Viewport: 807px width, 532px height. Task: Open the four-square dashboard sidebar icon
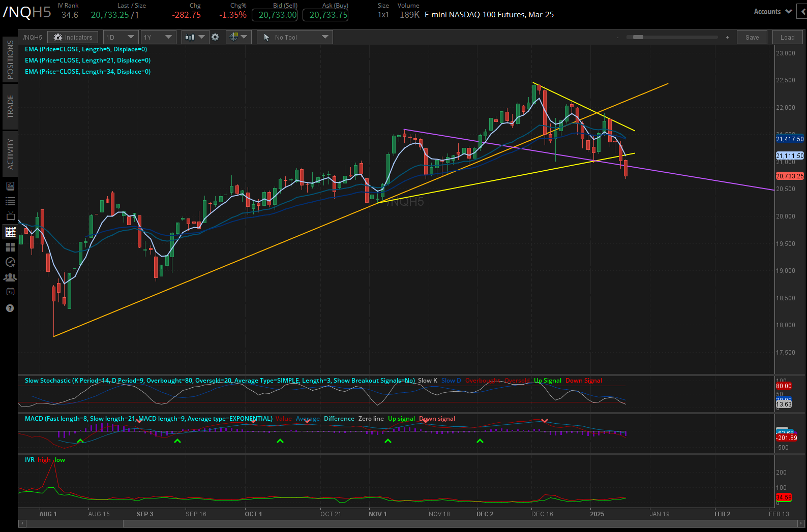coord(10,247)
